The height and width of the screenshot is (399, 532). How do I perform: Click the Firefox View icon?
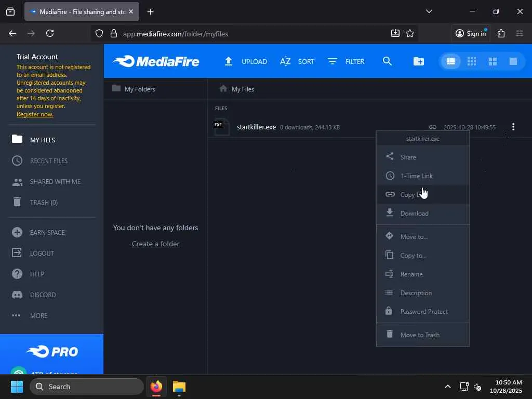click(x=10, y=12)
